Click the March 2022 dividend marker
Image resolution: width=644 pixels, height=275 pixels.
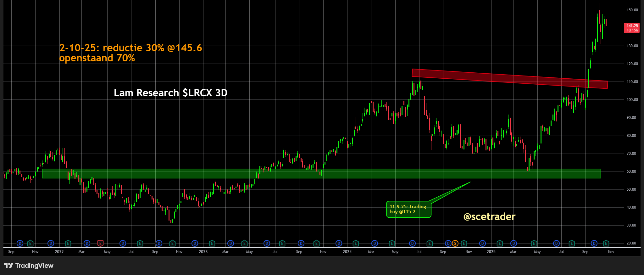87,243
